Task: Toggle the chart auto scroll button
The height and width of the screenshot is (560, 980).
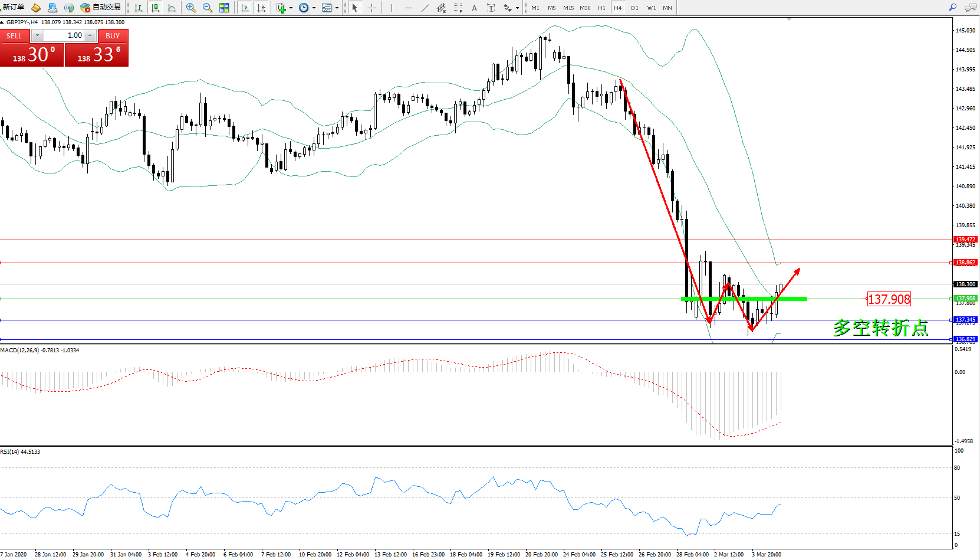Action: [245, 8]
